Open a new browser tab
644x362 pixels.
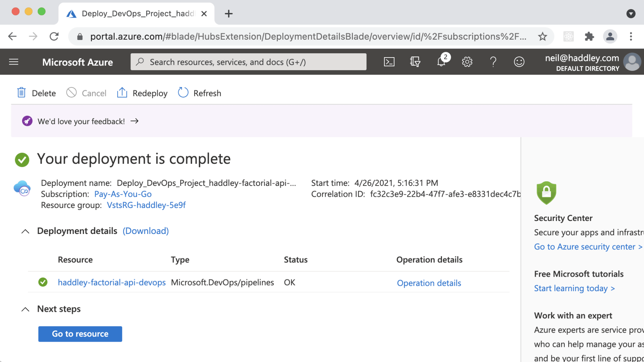coord(229,14)
